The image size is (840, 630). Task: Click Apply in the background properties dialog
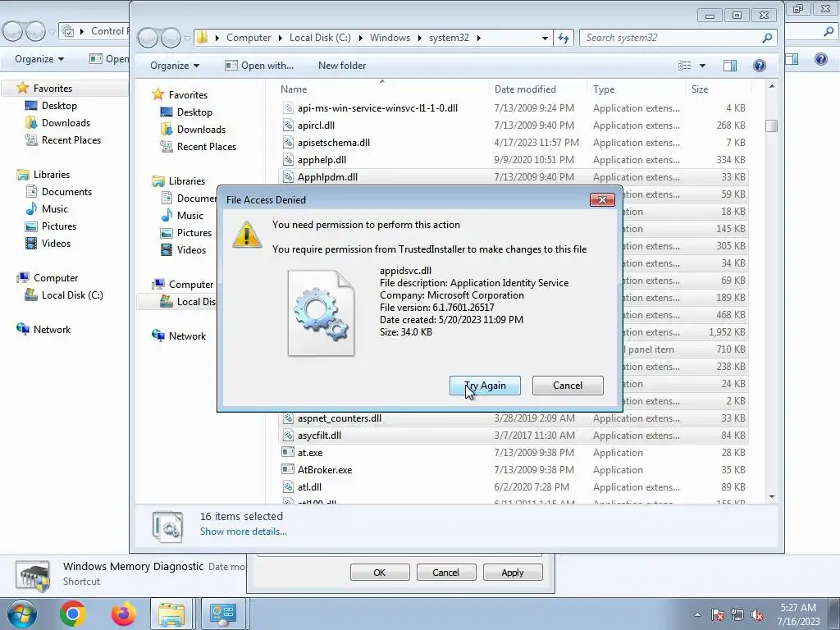point(513,573)
